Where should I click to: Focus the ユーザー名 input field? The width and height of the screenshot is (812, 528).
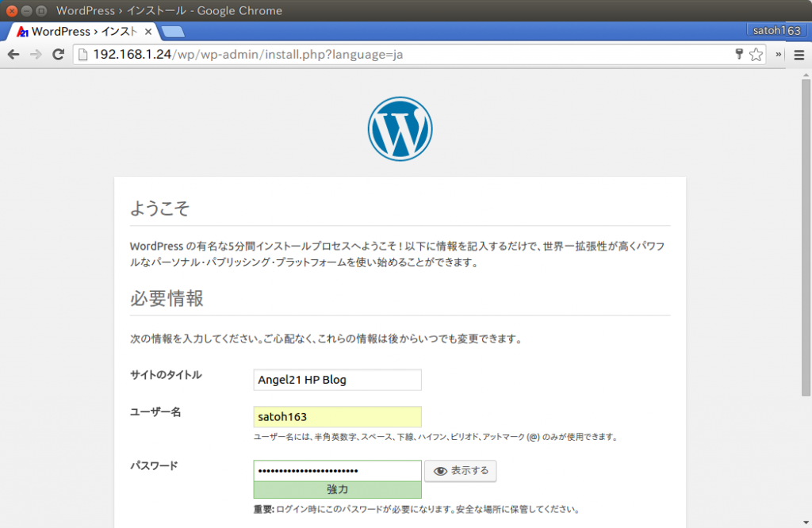[x=337, y=417]
